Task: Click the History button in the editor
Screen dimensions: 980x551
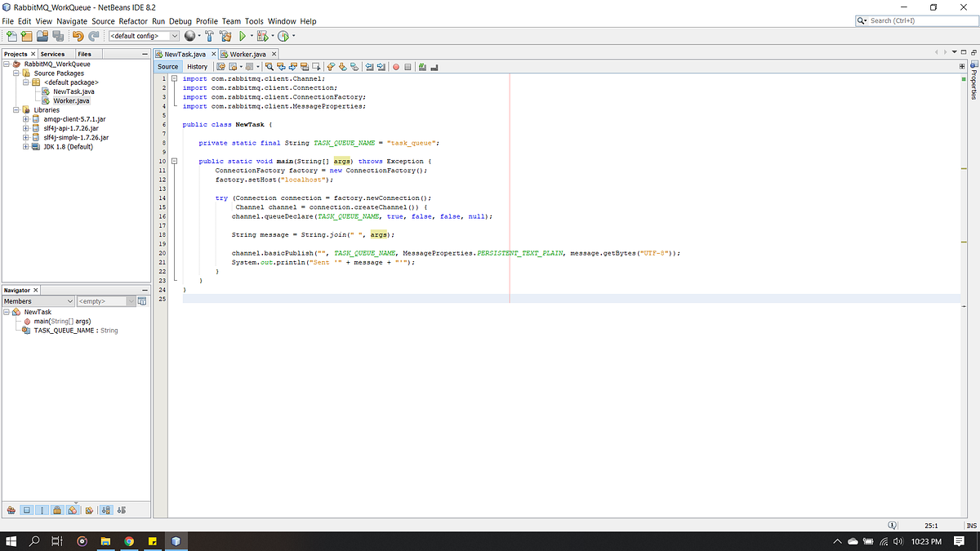Action: pos(197,66)
